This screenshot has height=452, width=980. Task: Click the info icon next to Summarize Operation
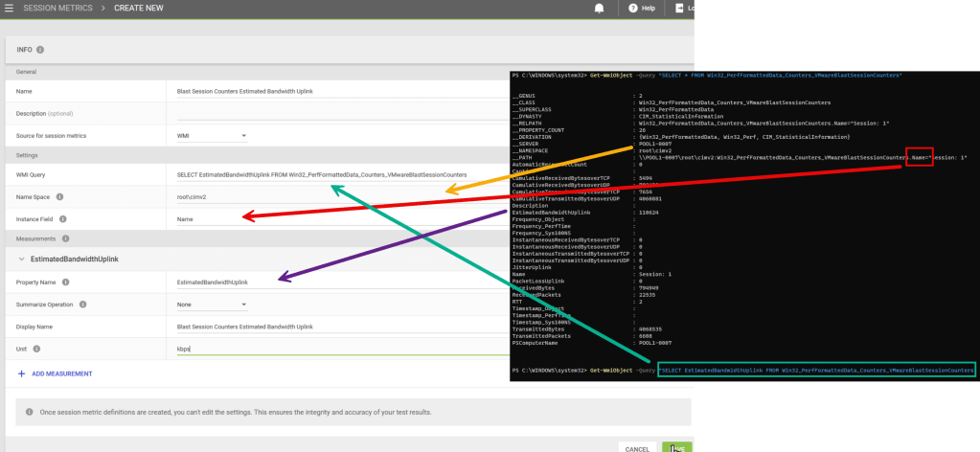[x=82, y=305]
